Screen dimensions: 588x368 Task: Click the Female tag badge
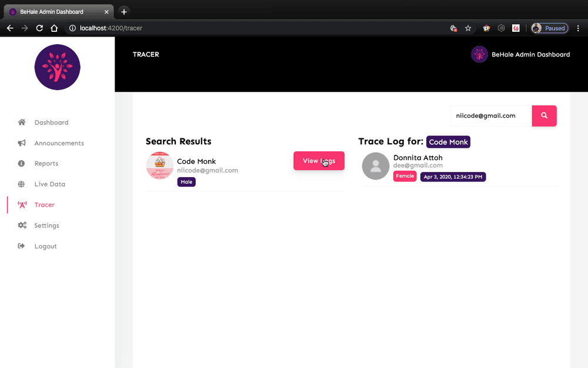(x=405, y=176)
